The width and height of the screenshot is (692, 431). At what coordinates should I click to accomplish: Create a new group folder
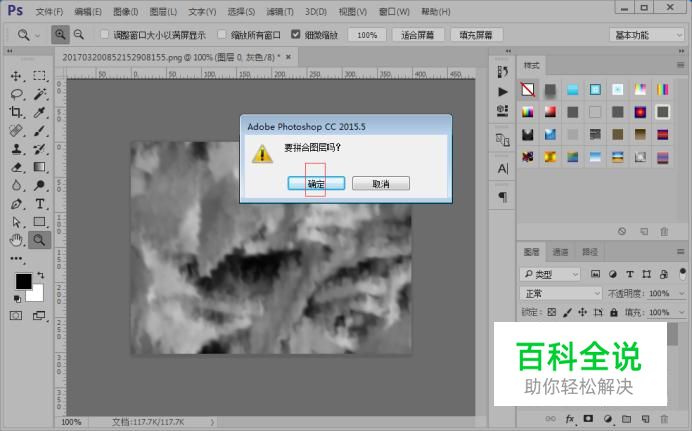pos(626,419)
